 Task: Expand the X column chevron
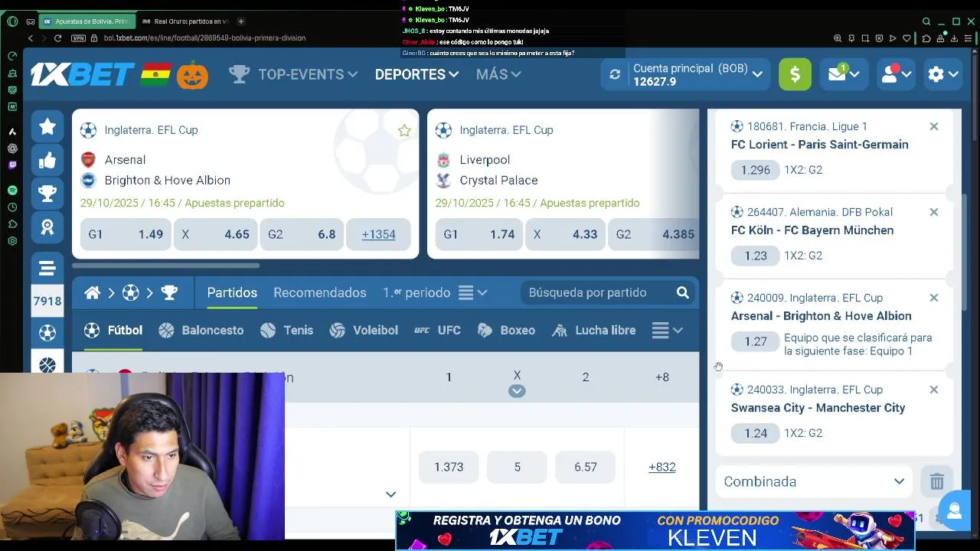coord(517,391)
